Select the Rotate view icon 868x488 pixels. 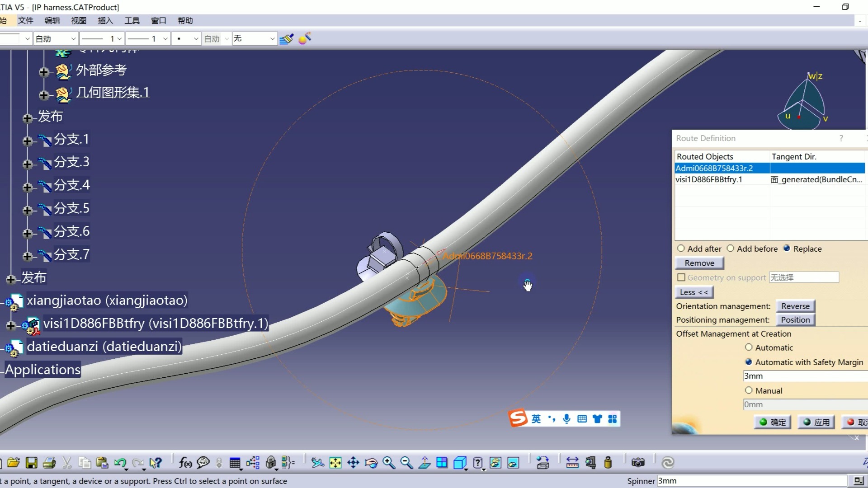click(x=371, y=462)
